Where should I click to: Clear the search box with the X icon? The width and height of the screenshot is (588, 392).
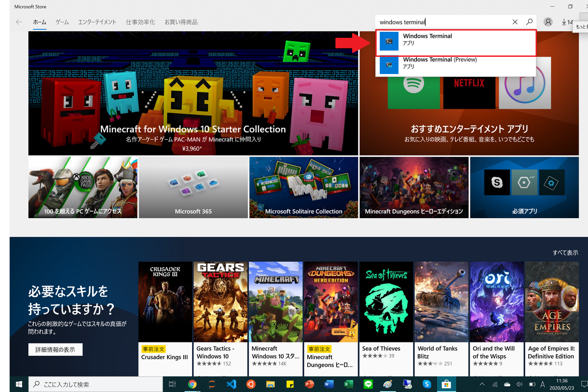(x=515, y=22)
